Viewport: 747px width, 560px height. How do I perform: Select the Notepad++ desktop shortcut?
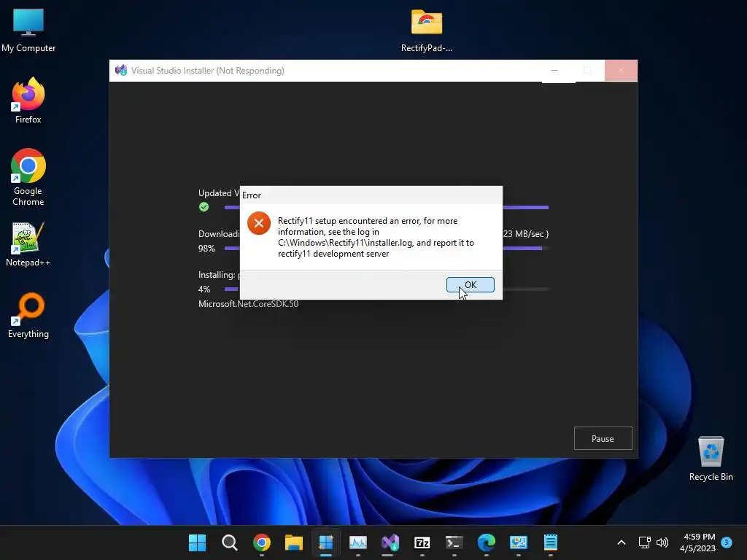28,245
